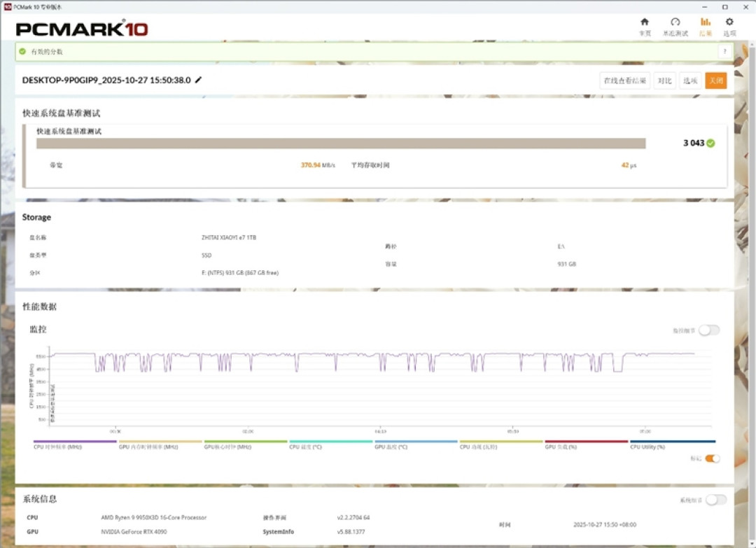The image size is (756, 548).
Task: Select the purple CPU clock frequency legend
Action: pyautogui.click(x=75, y=444)
